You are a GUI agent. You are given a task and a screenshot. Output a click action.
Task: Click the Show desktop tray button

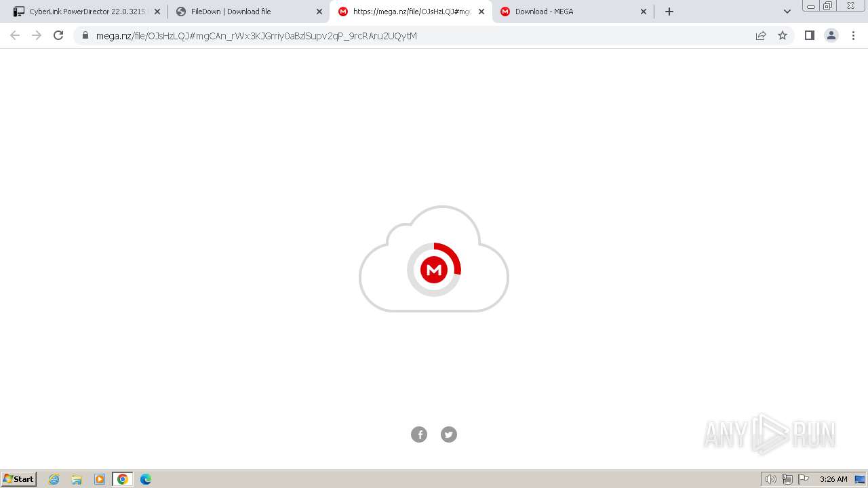click(860, 479)
